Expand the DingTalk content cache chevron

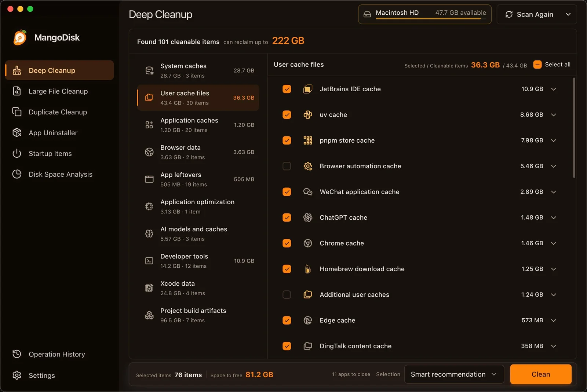pos(554,346)
